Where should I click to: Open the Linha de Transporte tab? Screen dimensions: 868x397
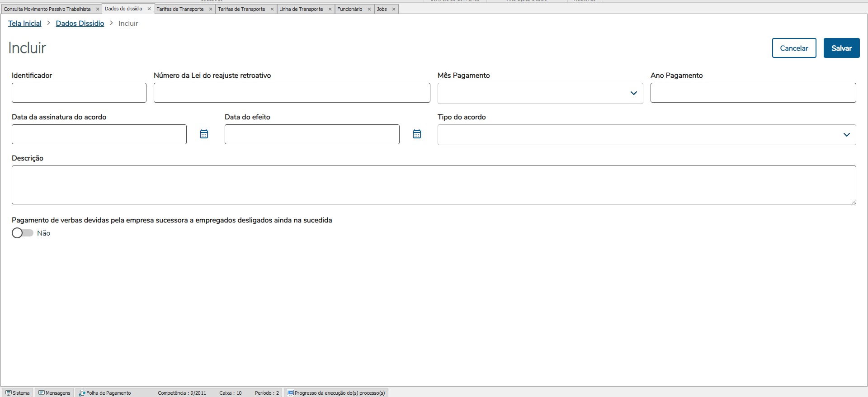click(301, 9)
